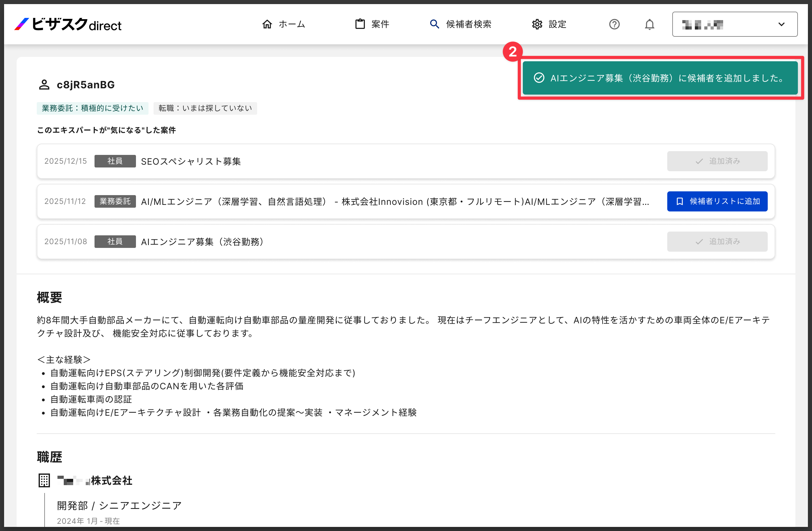Click the magnifier search icon
This screenshot has width=812, height=531.
tap(434, 24)
